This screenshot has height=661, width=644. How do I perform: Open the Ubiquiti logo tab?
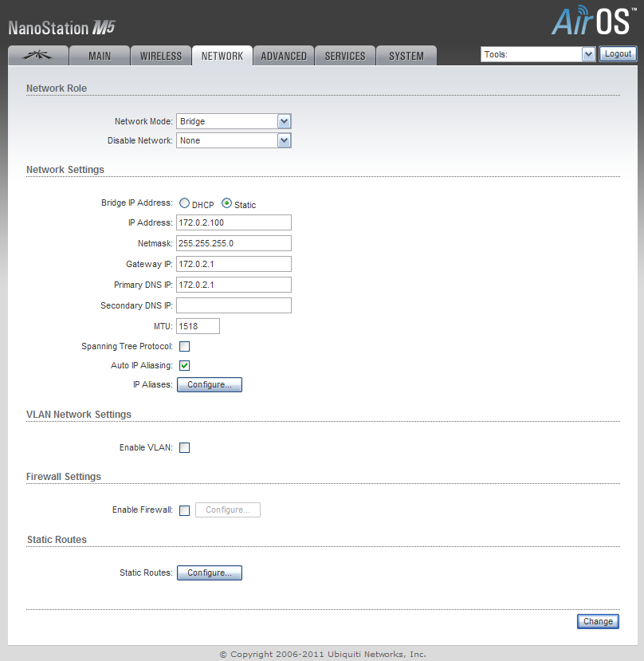click(38, 56)
